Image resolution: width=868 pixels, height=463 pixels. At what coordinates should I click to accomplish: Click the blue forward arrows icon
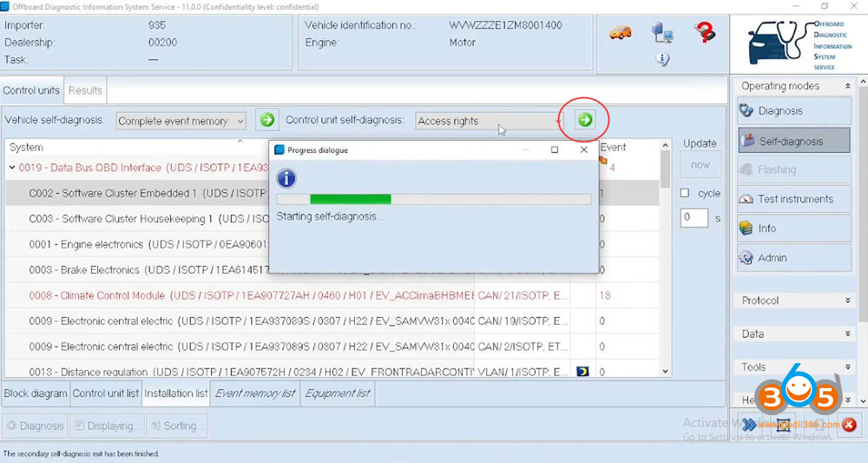[x=750, y=425]
